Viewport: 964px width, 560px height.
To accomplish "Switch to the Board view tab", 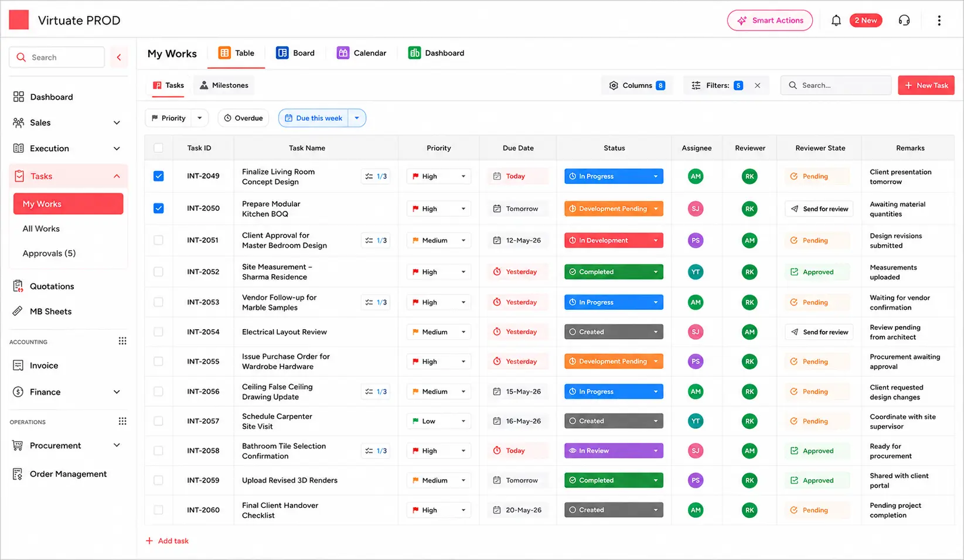I will tap(296, 53).
